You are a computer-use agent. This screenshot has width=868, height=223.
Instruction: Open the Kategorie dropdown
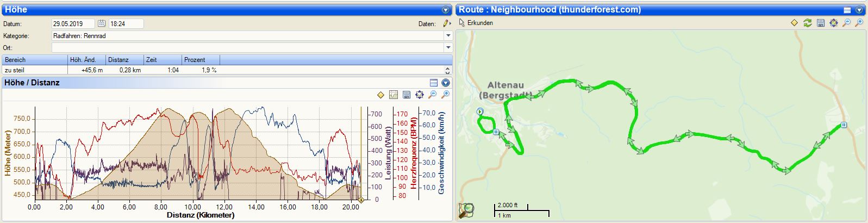(x=448, y=36)
